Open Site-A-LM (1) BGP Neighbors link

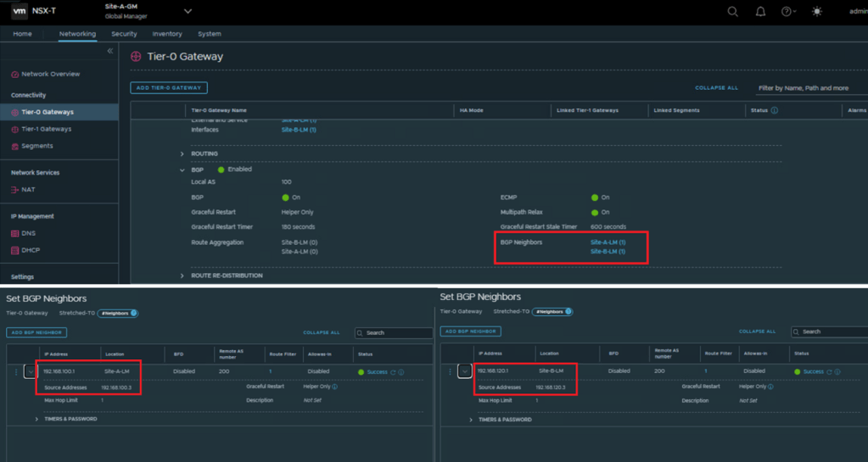(x=608, y=242)
